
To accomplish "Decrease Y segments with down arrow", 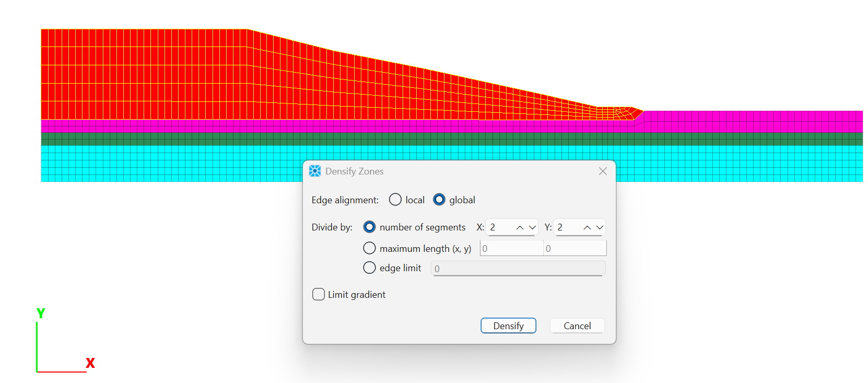I will (600, 227).
